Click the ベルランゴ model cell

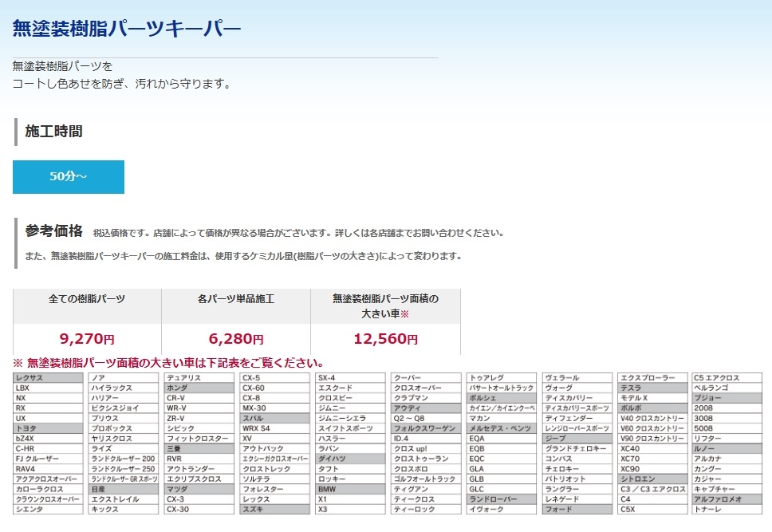tap(729, 388)
